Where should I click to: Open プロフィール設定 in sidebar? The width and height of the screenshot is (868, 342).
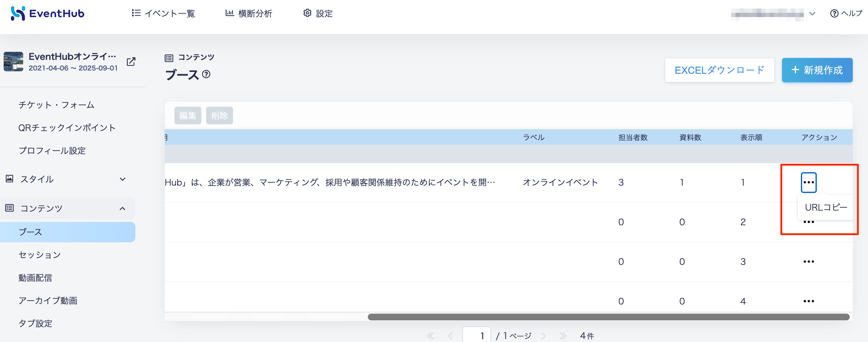[x=52, y=151]
